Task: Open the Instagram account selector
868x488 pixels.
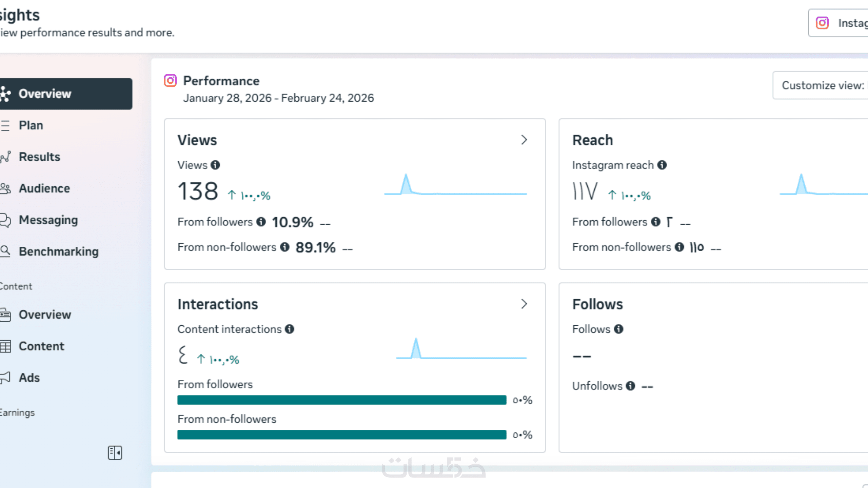Action: click(x=841, y=23)
